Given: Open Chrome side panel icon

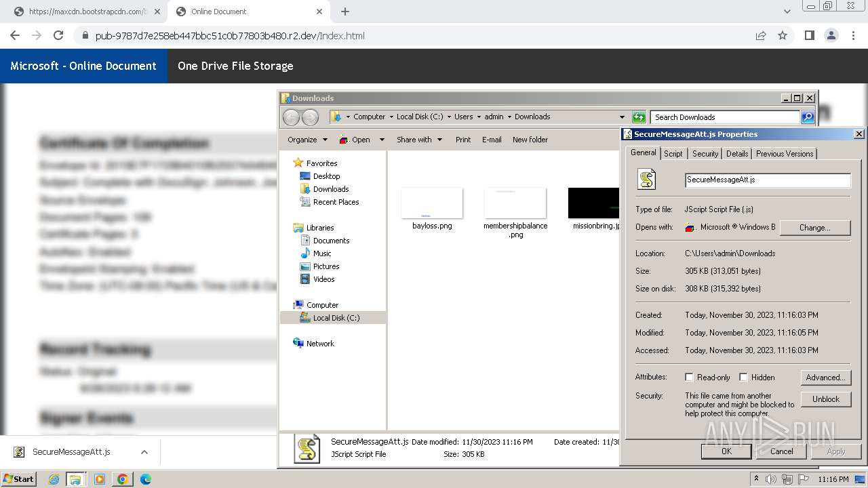Looking at the screenshot, I should click(x=809, y=35).
